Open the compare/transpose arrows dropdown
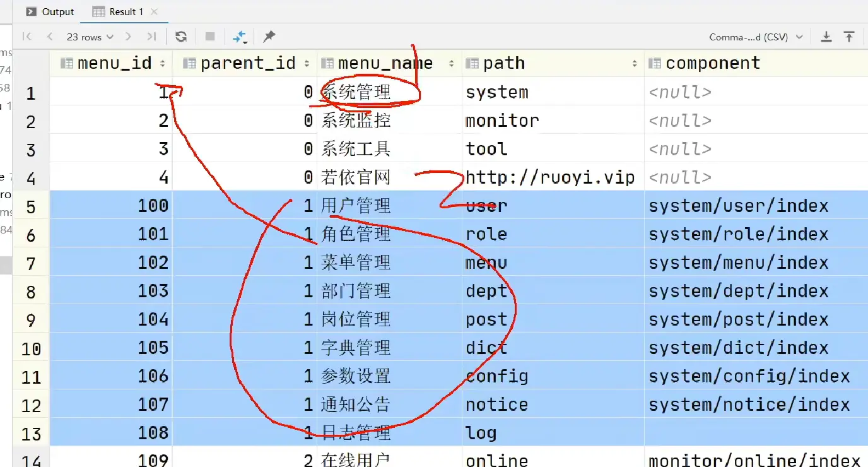868x467 pixels. [240, 37]
